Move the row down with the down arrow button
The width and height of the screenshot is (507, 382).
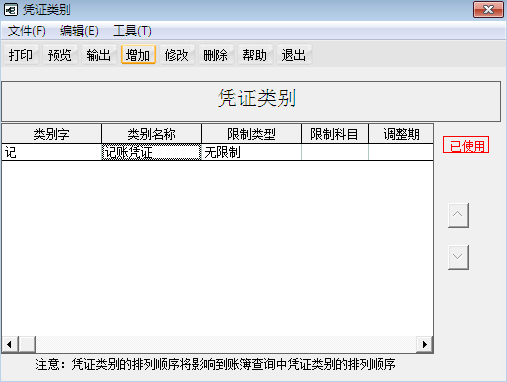point(458,257)
